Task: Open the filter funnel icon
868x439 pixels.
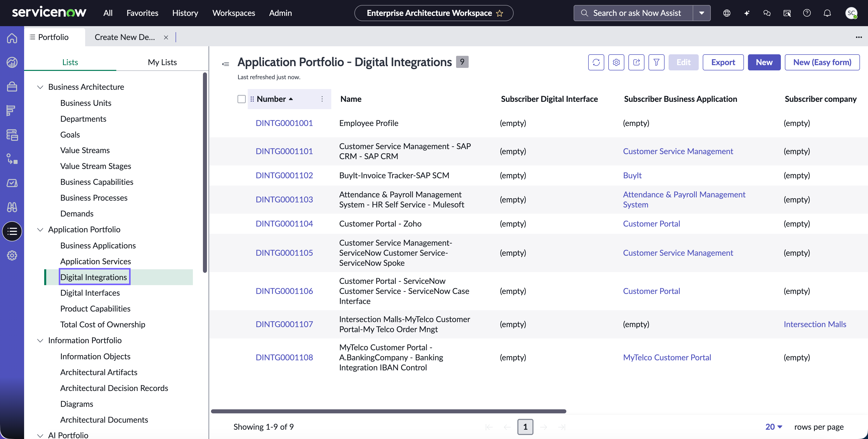Action: pos(656,62)
